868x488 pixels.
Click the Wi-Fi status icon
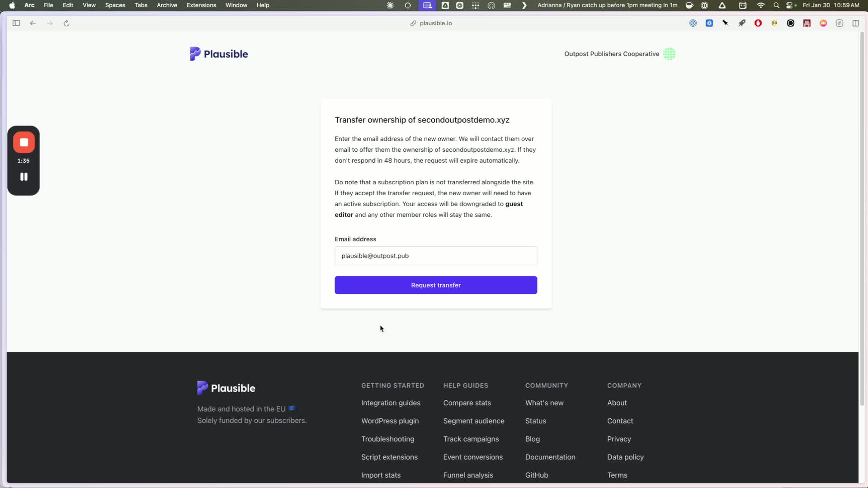coord(761,5)
